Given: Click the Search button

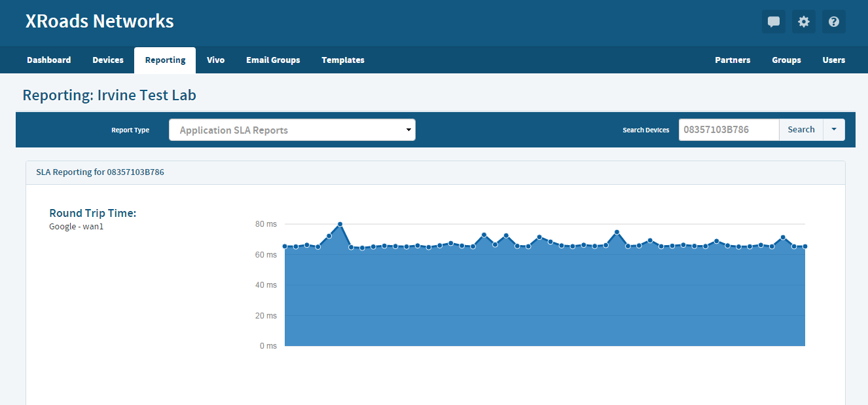Looking at the screenshot, I should coord(801,130).
